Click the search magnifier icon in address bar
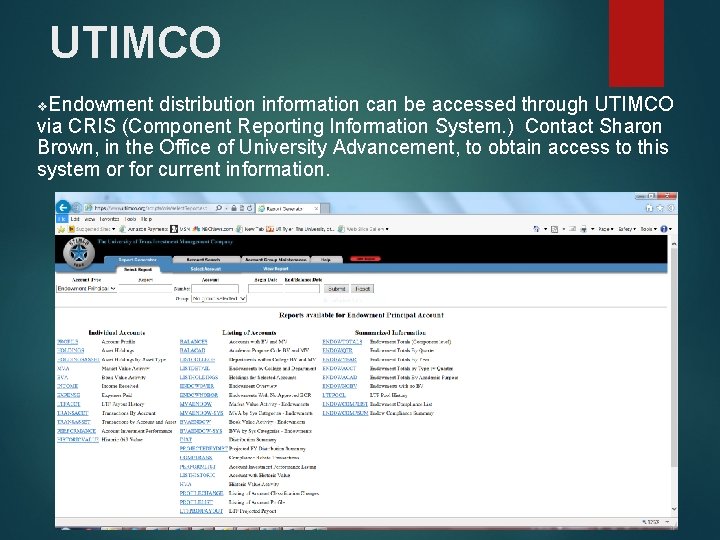 (219, 208)
